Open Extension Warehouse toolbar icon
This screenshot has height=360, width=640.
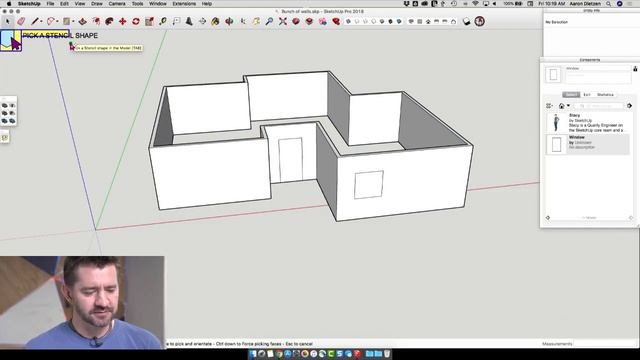tap(336, 21)
